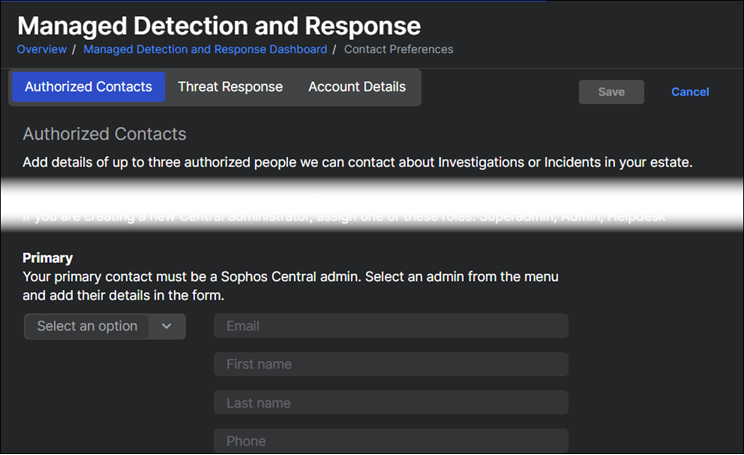744x455 pixels.
Task: Click the Contact Preferences breadcrumb item
Action: pos(399,49)
